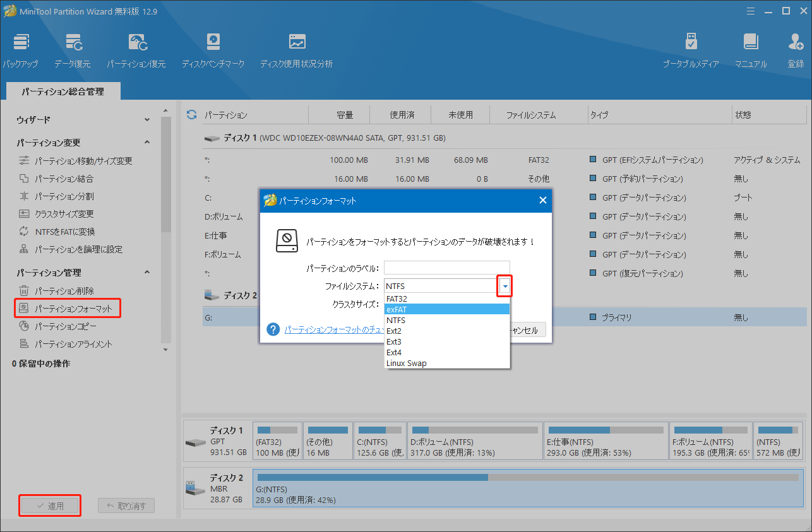The image size is (812, 532).
Task: Click the help question-mark icon in dialog
Action: 273,330
